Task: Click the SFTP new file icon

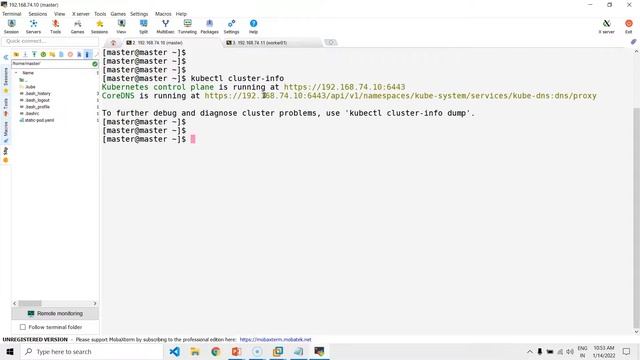Action: pyautogui.click(x=61, y=54)
